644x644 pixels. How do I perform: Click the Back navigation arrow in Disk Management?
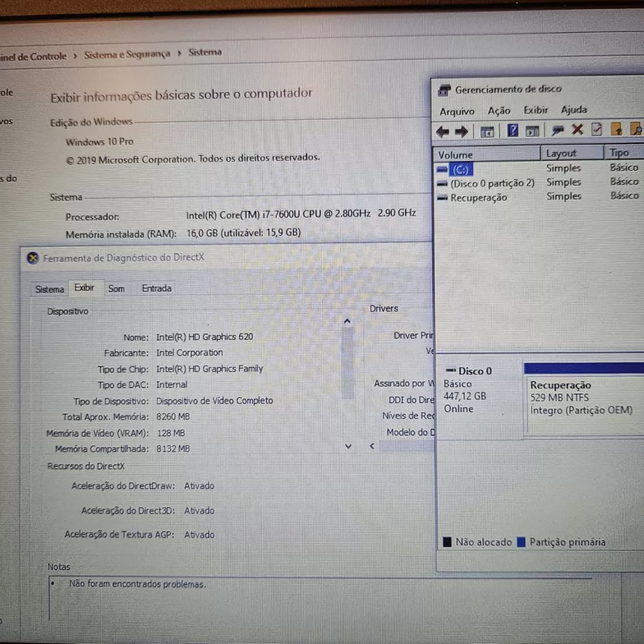click(442, 131)
